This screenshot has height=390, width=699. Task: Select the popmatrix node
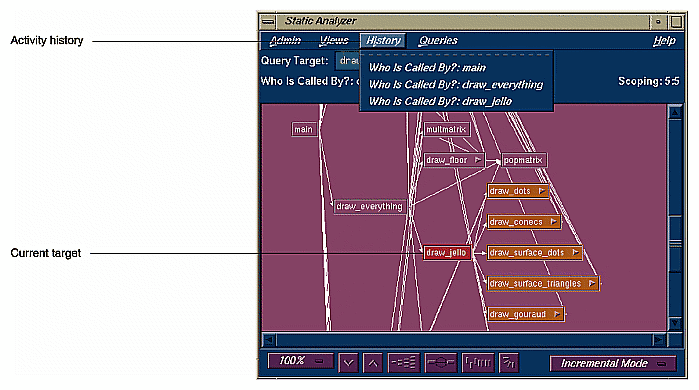pos(523,160)
